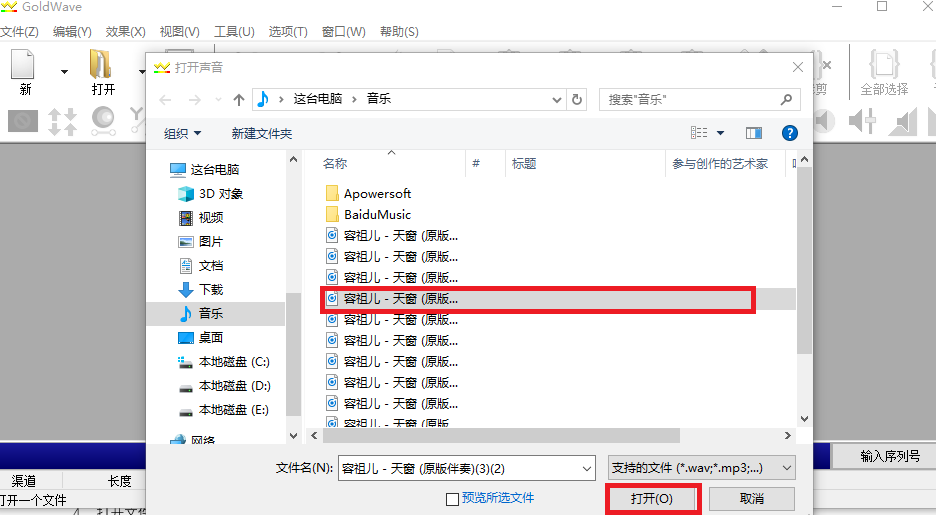Click the search magnifier icon
Screen dimensions: 936x515
click(x=786, y=100)
